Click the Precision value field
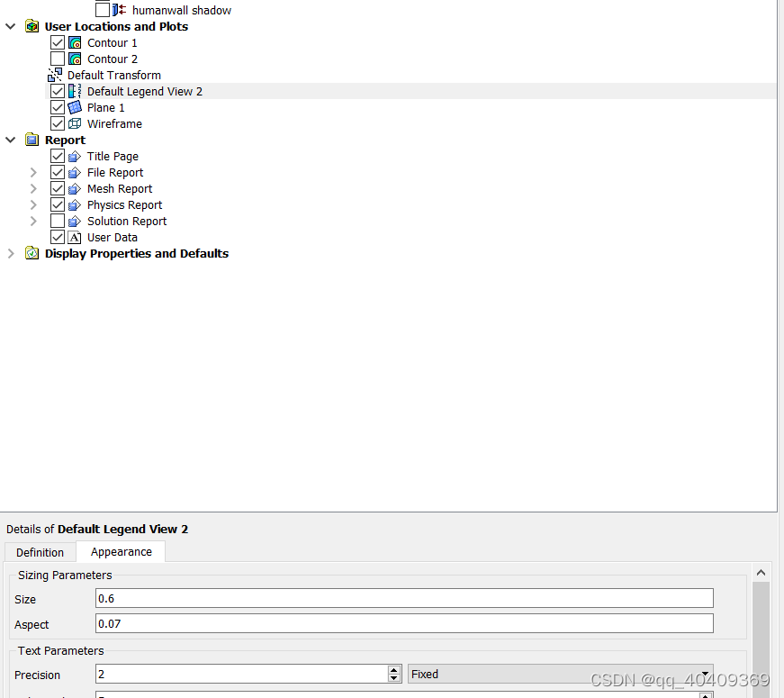 [241, 674]
